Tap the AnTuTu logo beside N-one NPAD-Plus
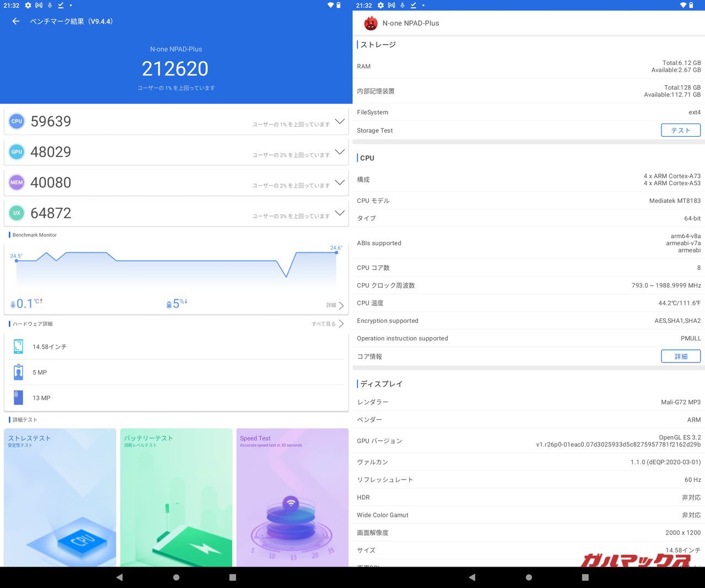The height and width of the screenshot is (588, 705). click(x=371, y=23)
